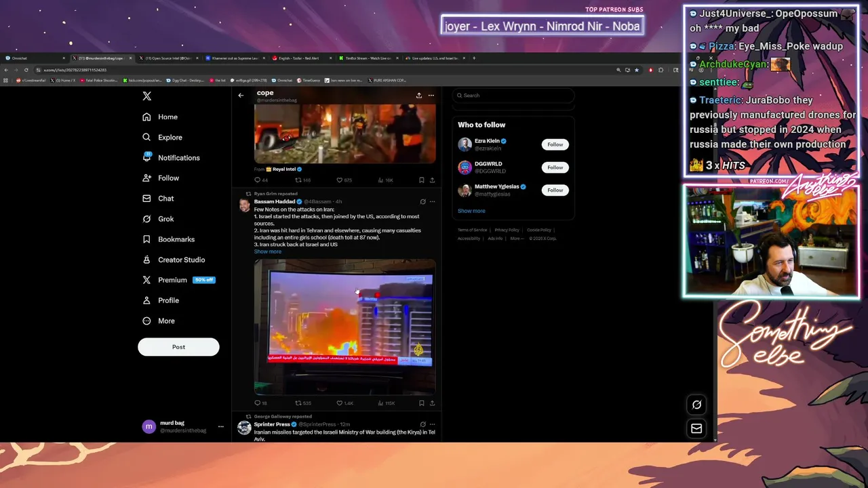Open Explore in the X sidebar
The height and width of the screenshot is (488, 868).
point(162,138)
